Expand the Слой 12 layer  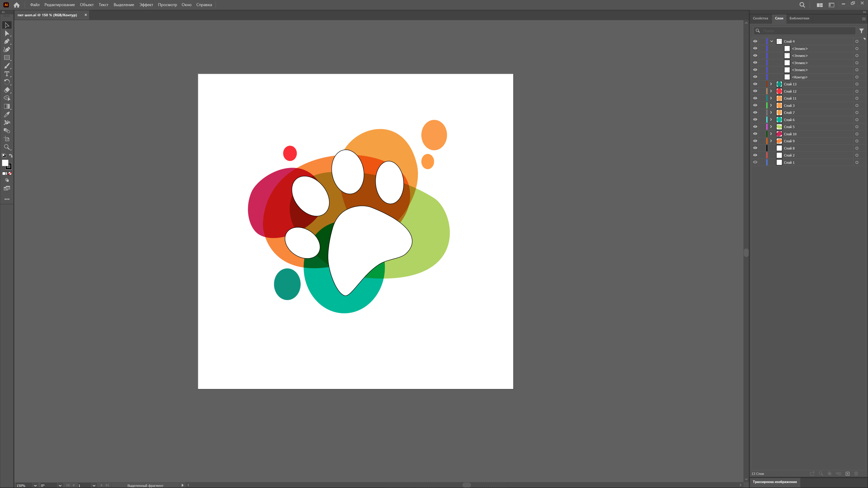pyautogui.click(x=771, y=91)
